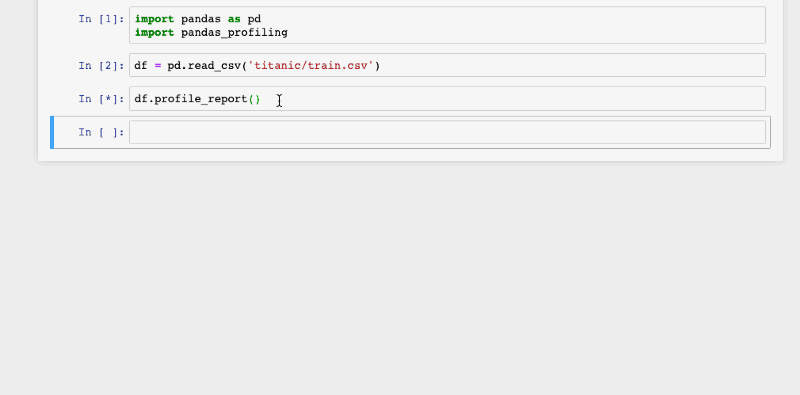Click the 'df' variable in second cell
Screen dimensions: 800x395
coord(141,66)
